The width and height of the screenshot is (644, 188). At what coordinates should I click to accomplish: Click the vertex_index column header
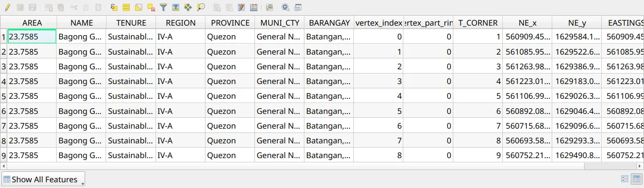(x=379, y=22)
